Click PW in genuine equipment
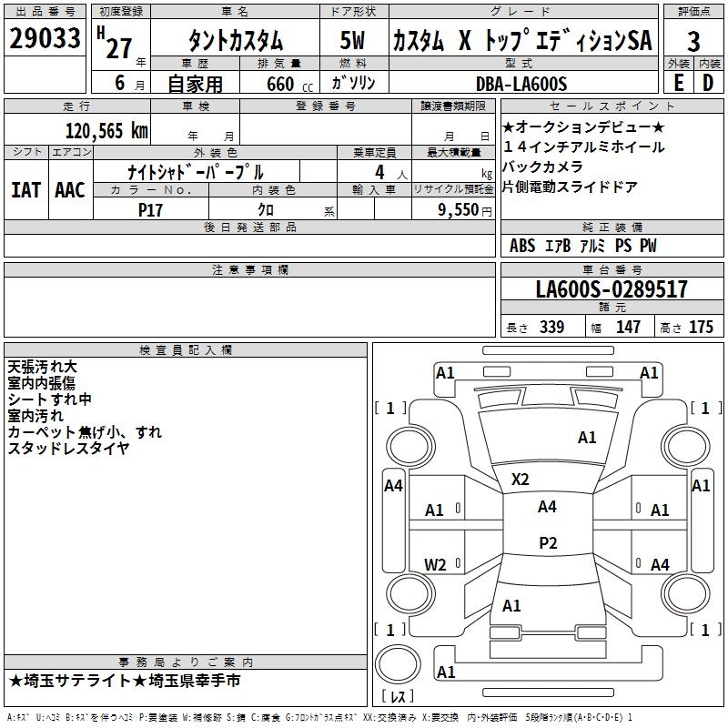This screenshot has height=728, width=728. point(649,246)
